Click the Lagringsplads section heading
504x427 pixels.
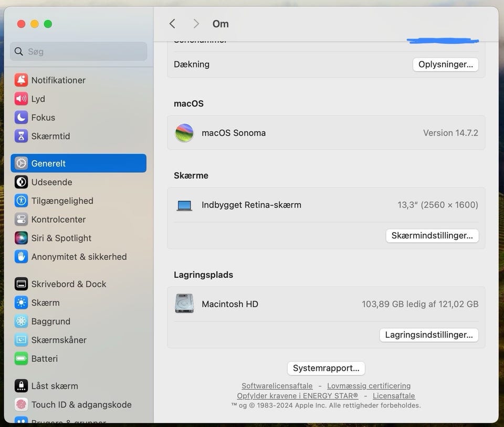coord(204,275)
